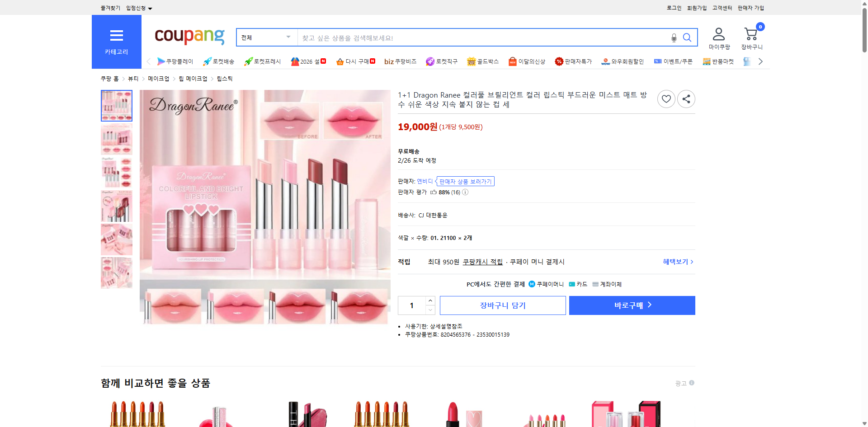Add the lipstick set to wishlist heart
This screenshot has height=427, width=868.
tap(666, 99)
